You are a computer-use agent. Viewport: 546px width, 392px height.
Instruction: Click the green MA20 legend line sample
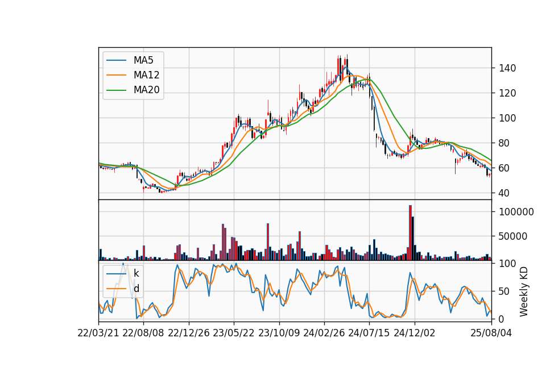pyautogui.click(x=116, y=90)
